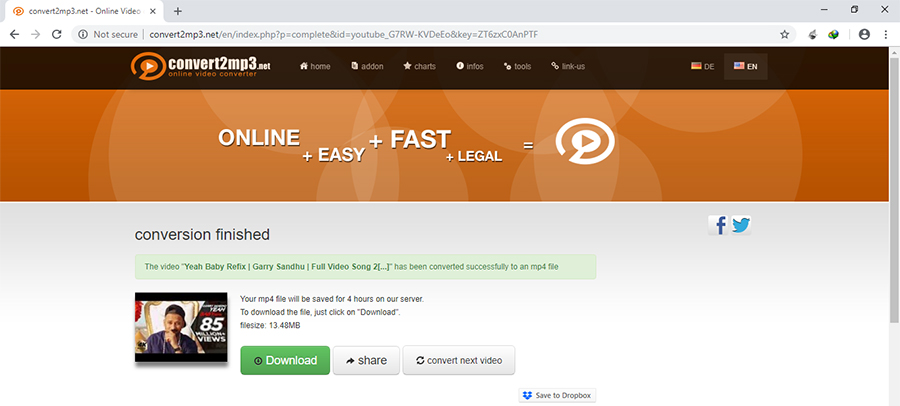The image size is (900, 406).
Task: Go back to previous page
Action: click(13, 33)
